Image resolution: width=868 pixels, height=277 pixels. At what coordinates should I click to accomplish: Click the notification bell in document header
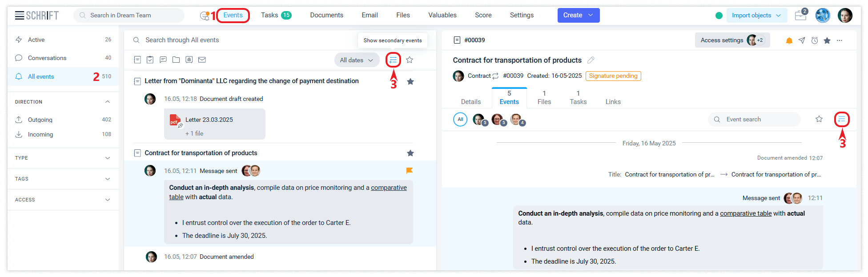coord(789,40)
